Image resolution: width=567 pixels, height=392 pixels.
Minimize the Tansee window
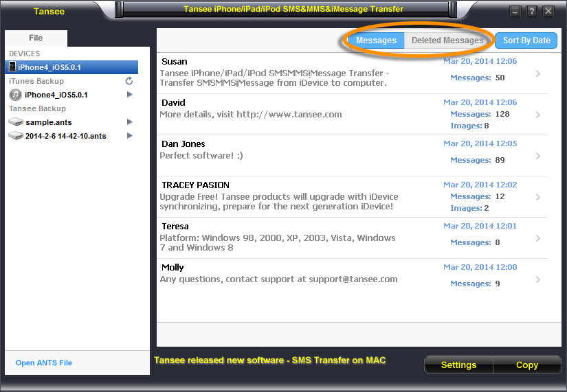(515, 12)
